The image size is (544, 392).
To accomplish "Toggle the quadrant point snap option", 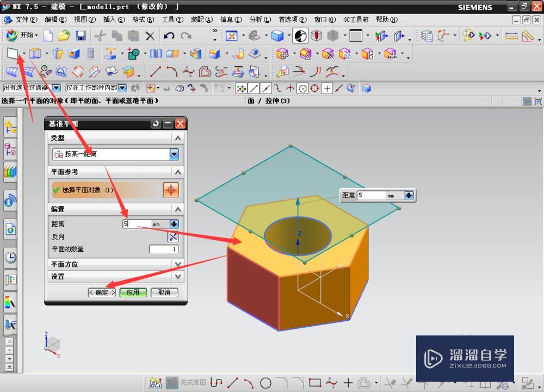I will click(314, 89).
